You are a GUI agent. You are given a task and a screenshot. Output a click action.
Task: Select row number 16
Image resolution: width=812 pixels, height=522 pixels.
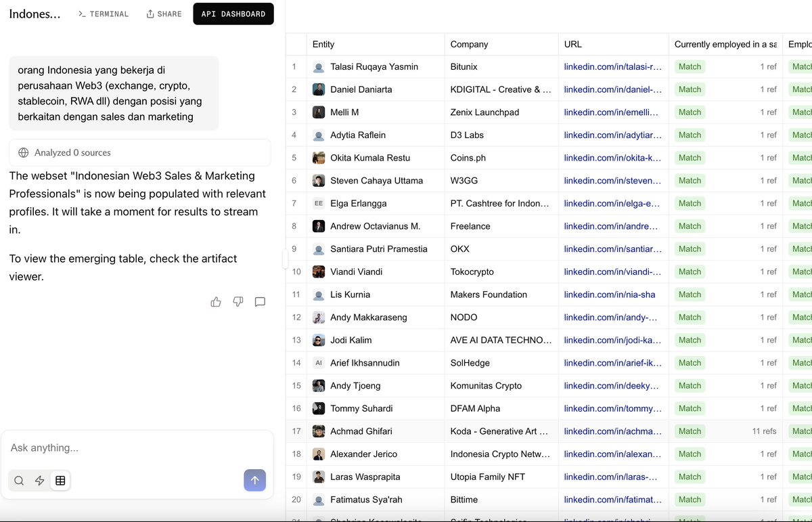296,408
